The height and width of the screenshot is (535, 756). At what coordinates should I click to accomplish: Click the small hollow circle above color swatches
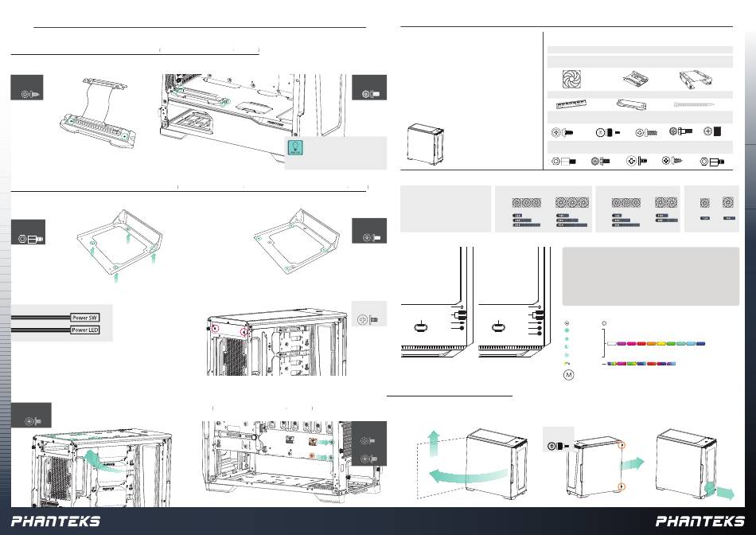pyautogui.click(x=604, y=323)
